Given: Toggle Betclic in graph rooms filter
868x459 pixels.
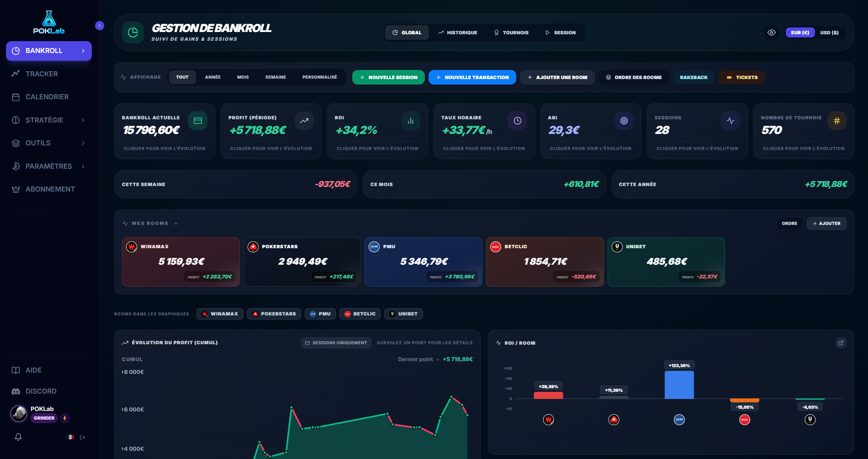Looking at the screenshot, I should tap(360, 314).
